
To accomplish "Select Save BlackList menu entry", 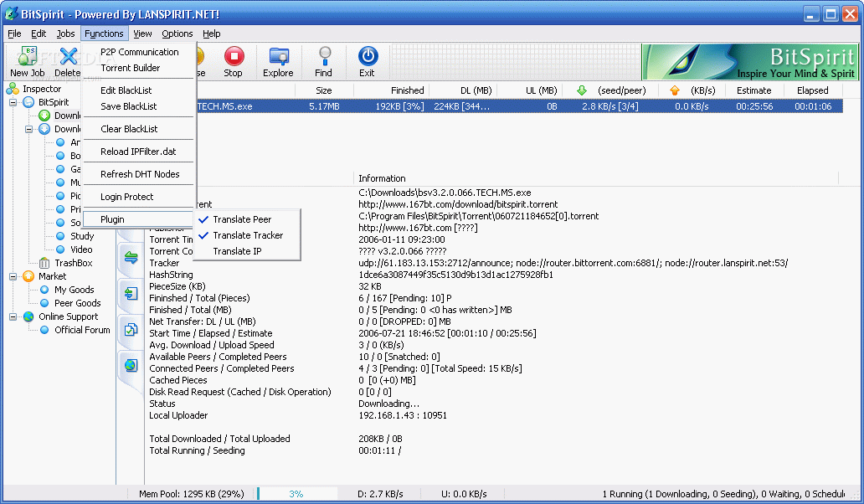I will tap(138, 106).
